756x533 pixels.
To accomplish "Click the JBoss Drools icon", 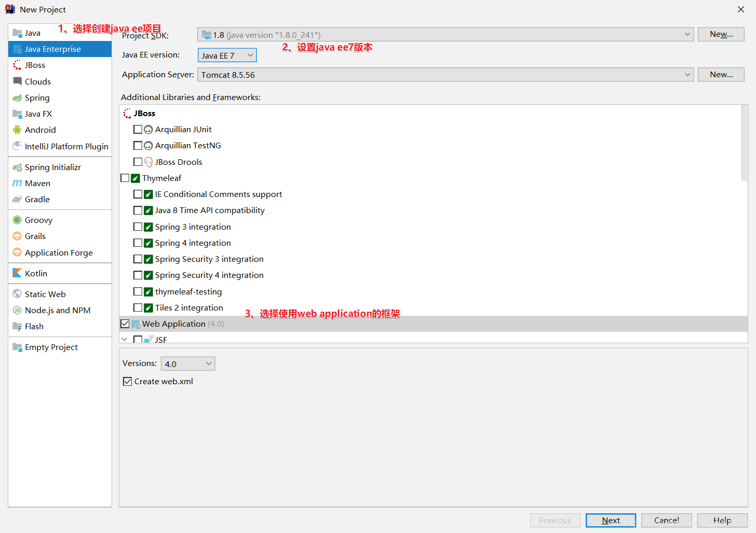I will point(148,162).
